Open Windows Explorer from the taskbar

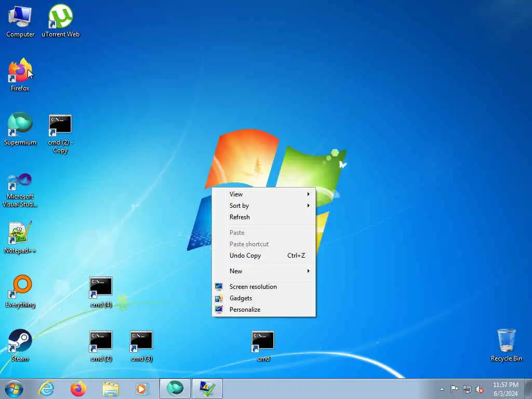pyautogui.click(x=110, y=389)
